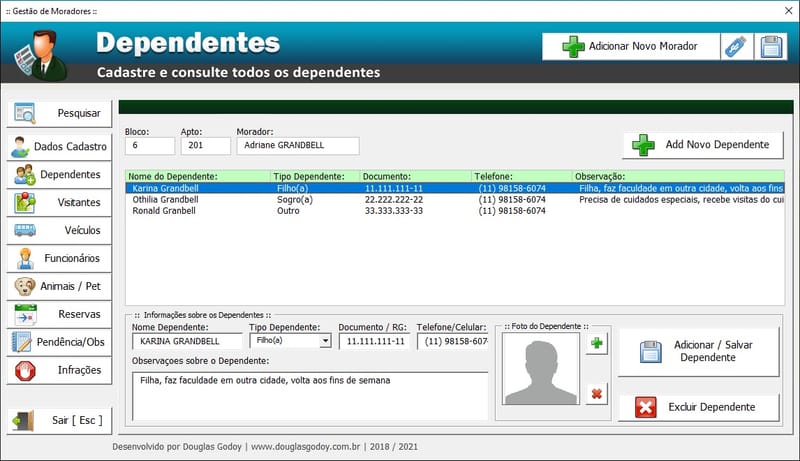This screenshot has height=461, width=800.
Task: Click Adicionar Novo Morador button
Action: [x=628, y=46]
